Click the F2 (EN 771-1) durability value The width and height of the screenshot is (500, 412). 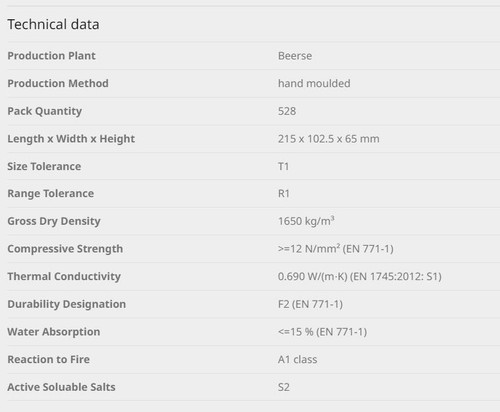pyautogui.click(x=310, y=304)
